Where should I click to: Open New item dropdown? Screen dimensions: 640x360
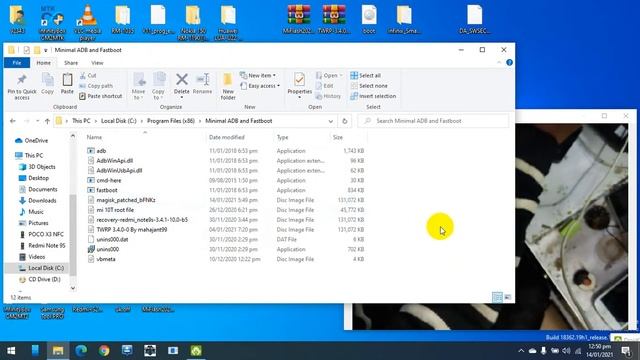258,76
